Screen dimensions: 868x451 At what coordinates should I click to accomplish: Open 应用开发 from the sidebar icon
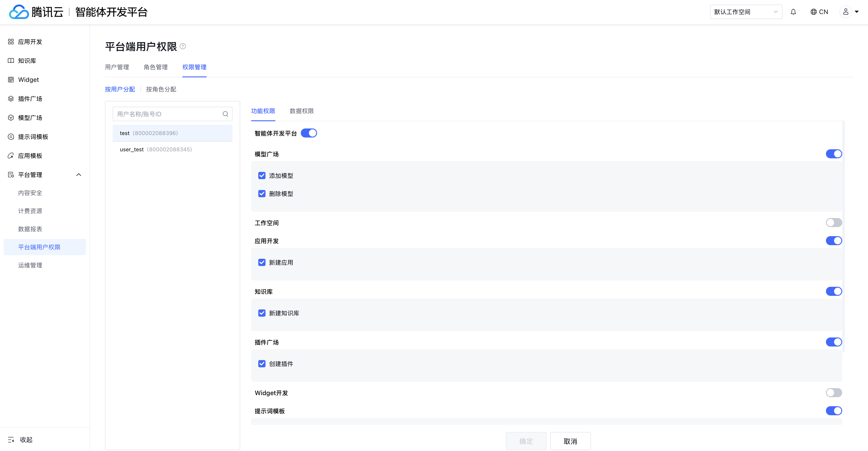(x=11, y=42)
